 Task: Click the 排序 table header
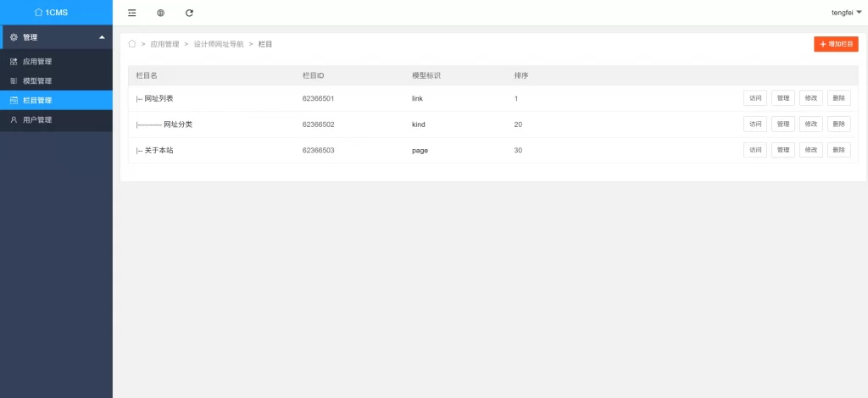click(521, 75)
